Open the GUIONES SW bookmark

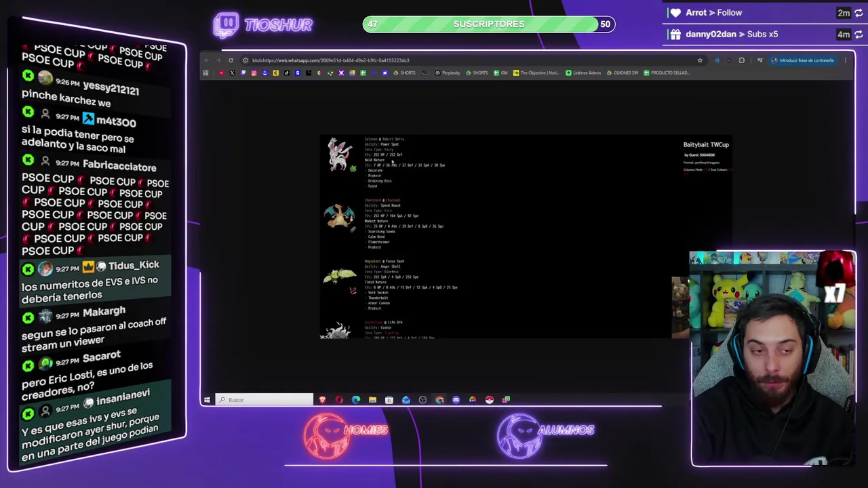(x=623, y=73)
